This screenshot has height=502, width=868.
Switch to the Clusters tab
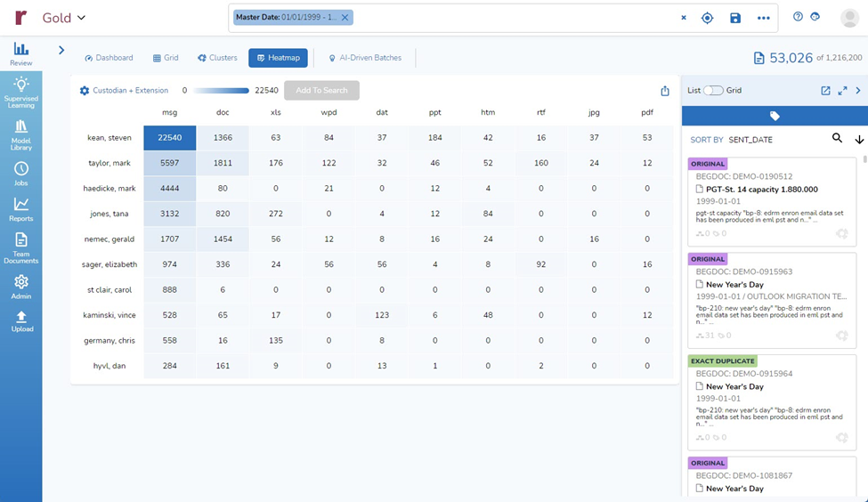(217, 58)
